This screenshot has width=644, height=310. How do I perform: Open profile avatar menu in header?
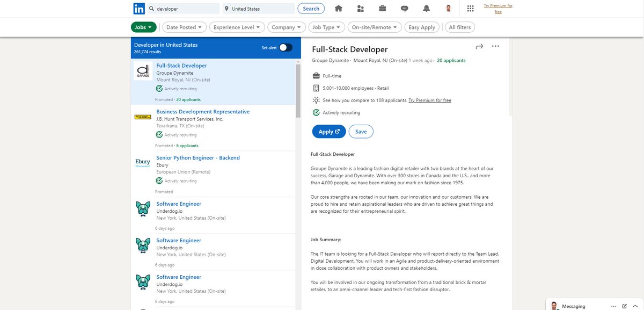point(449,9)
